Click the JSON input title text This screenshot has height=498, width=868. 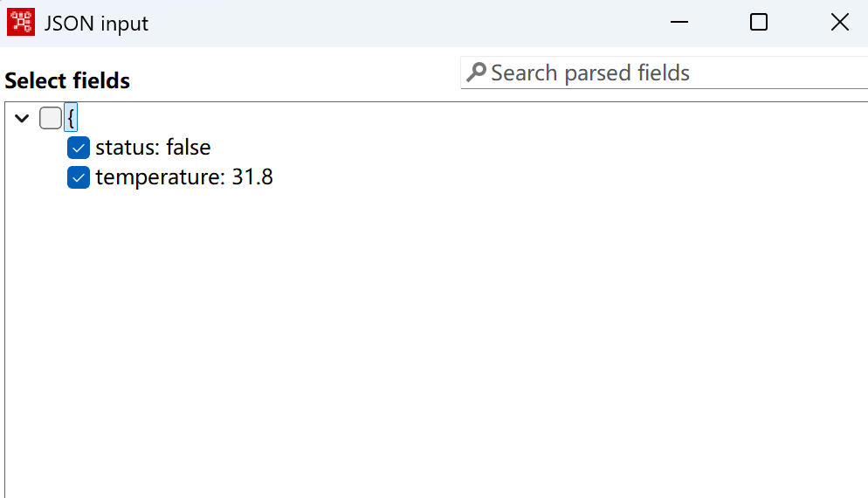[96, 24]
